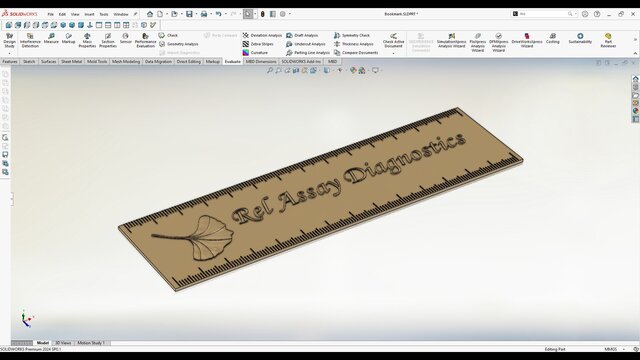
Task: Open Symmetry Check
Action: pos(352,36)
